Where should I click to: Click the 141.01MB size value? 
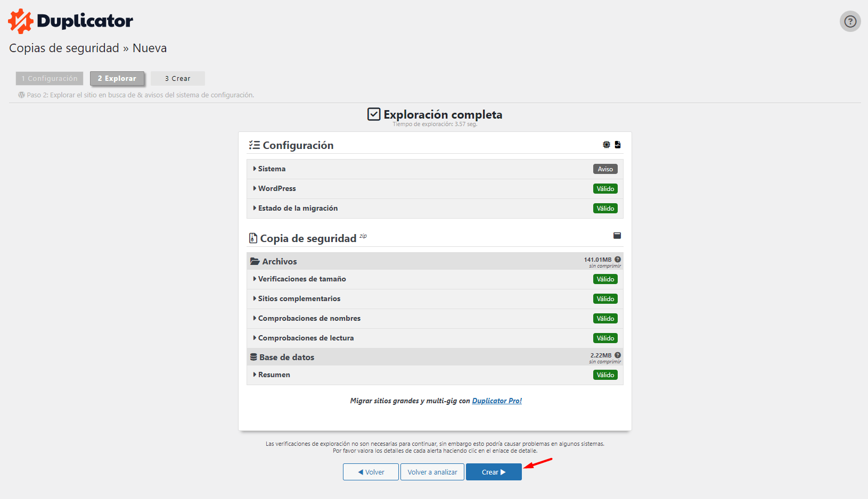pyautogui.click(x=597, y=260)
